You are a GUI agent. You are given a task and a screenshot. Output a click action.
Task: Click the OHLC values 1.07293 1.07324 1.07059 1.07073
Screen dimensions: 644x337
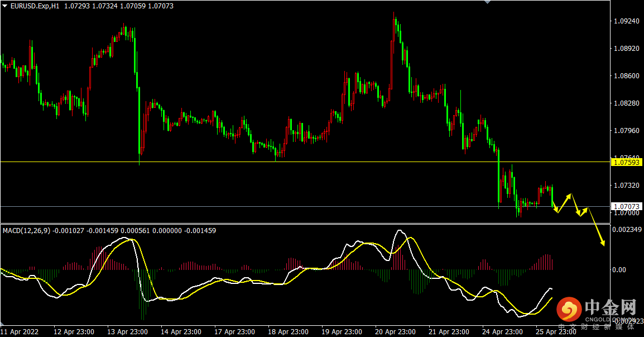[119, 6]
